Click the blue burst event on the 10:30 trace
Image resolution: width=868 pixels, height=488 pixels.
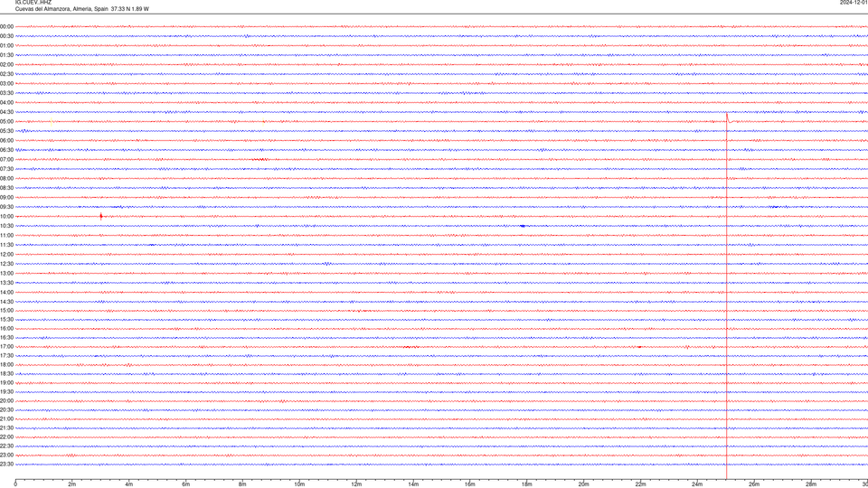click(523, 226)
